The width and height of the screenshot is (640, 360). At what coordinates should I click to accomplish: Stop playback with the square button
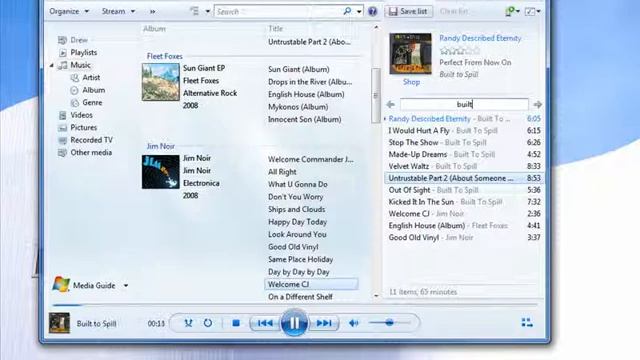[x=236, y=323]
